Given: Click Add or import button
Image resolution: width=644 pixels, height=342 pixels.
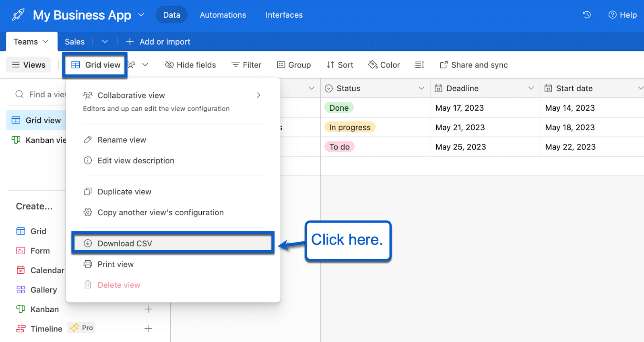Looking at the screenshot, I should pos(158,42).
